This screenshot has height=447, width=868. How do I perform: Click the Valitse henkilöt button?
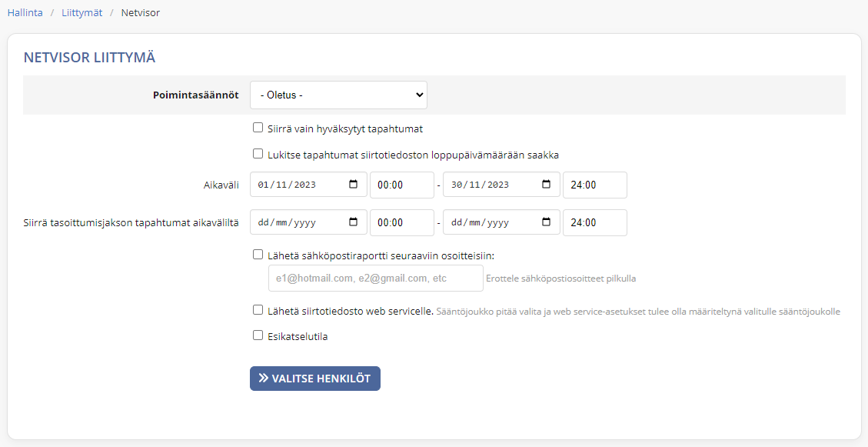[315, 379]
